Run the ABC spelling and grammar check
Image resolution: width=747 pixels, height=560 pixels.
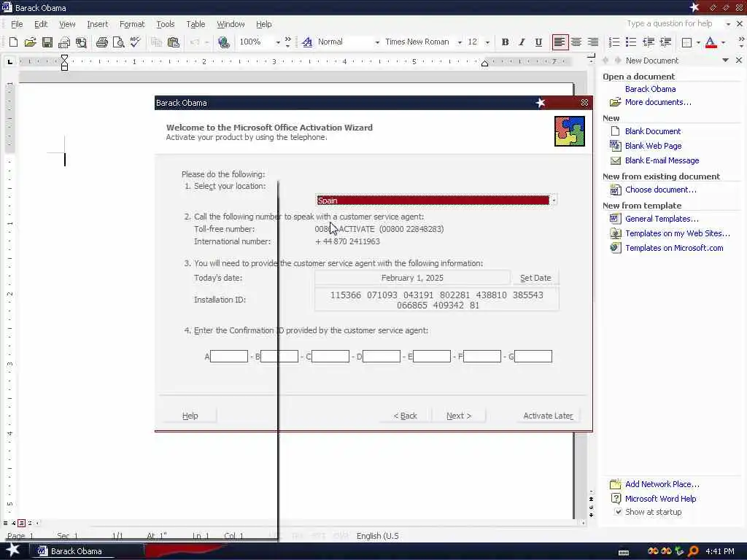point(136,42)
